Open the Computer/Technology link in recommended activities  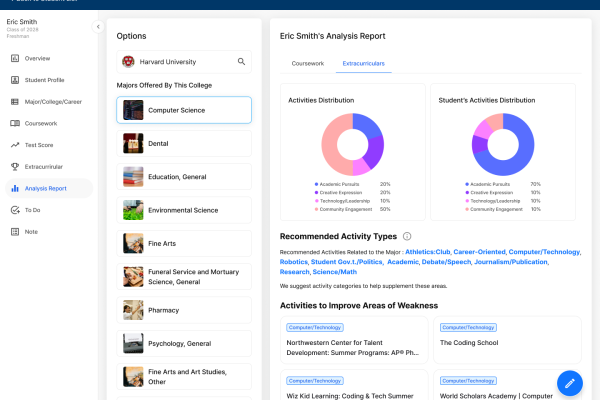pyautogui.click(x=544, y=252)
